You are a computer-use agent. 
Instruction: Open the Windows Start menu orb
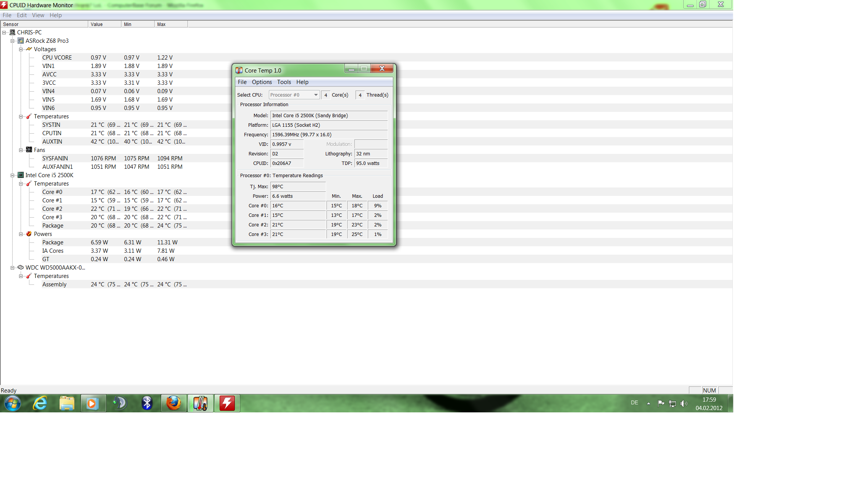click(13, 403)
